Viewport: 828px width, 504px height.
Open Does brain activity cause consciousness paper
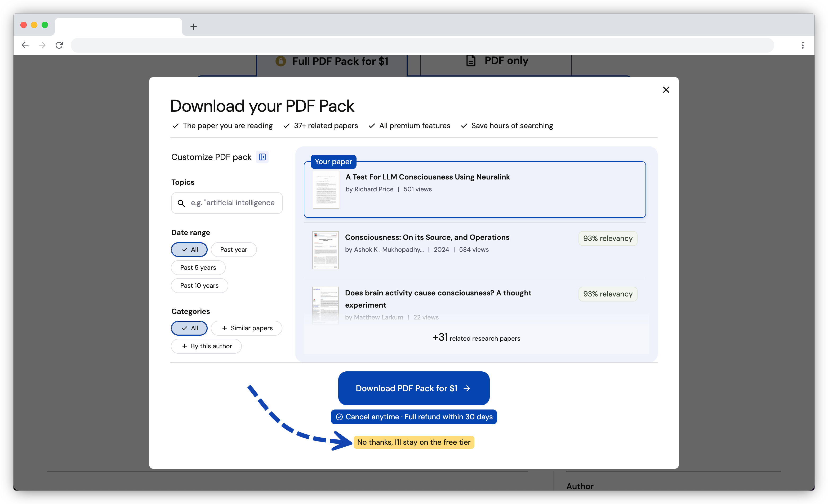[438, 299]
